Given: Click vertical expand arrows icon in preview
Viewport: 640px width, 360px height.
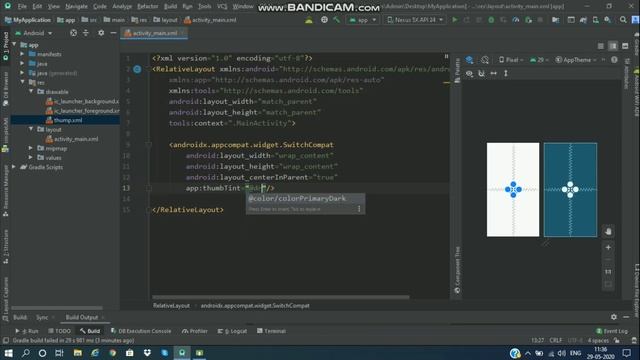Looking at the screenshot, I should pos(506,73).
